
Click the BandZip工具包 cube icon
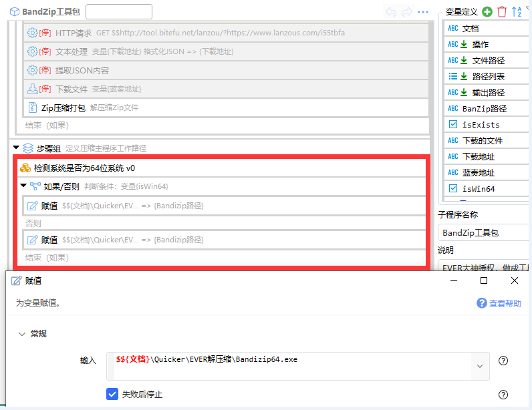point(15,12)
